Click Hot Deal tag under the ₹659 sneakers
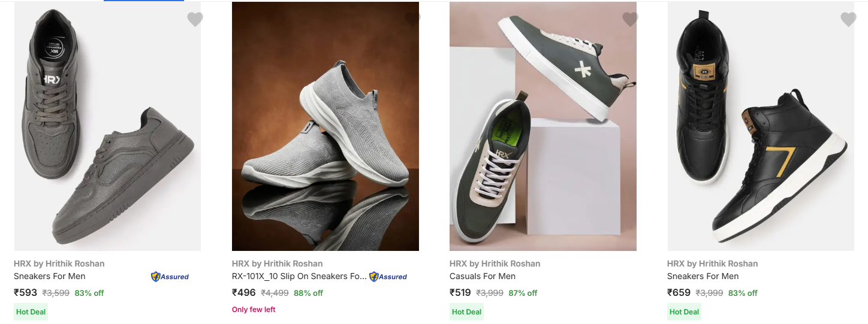The image size is (868, 324). [684, 311]
